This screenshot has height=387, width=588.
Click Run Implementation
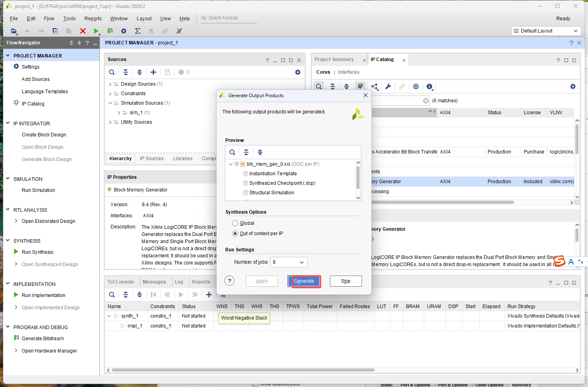tap(44, 295)
